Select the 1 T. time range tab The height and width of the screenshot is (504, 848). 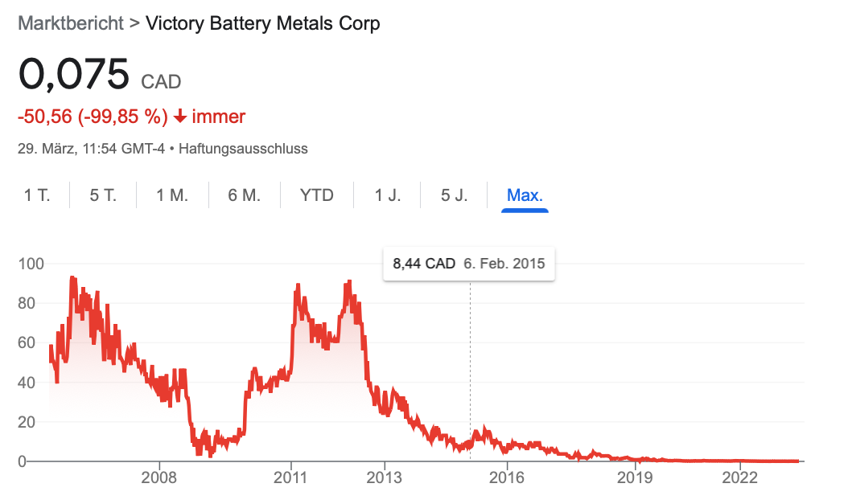(37, 195)
